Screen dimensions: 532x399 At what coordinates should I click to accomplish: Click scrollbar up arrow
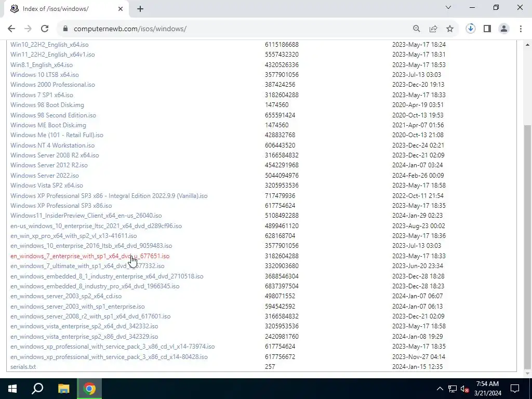click(528, 45)
